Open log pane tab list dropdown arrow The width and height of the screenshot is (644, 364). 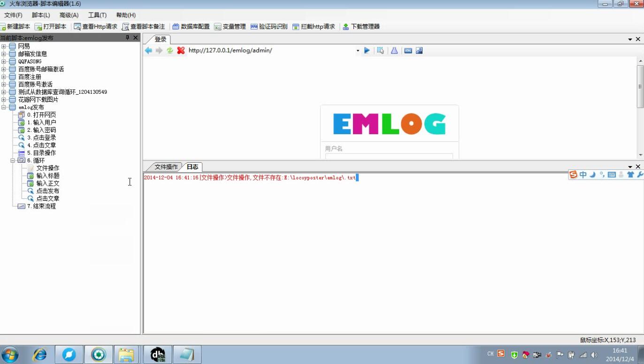630,167
